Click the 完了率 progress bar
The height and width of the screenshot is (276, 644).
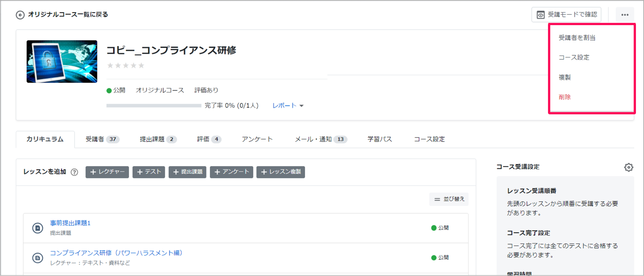coord(154,106)
